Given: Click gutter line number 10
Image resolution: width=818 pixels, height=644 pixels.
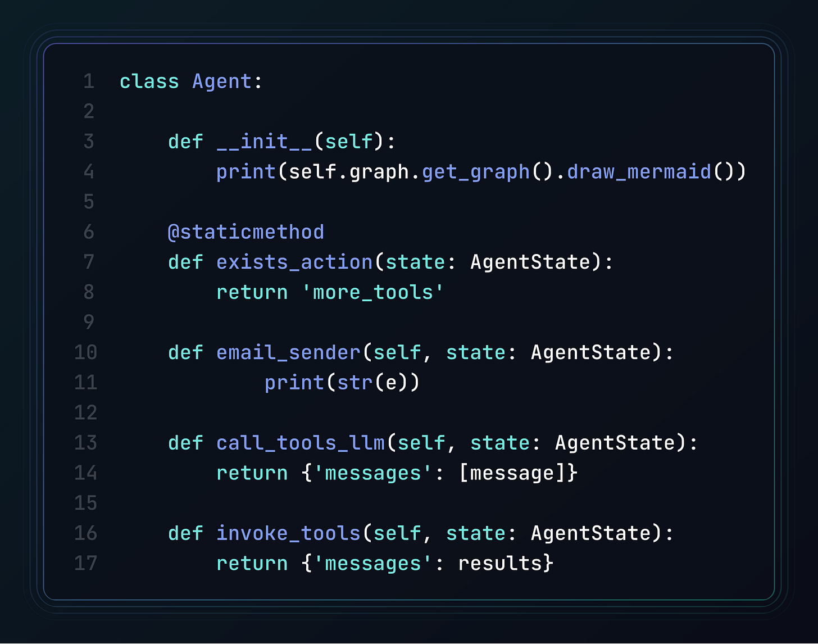Looking at the screenshot, I should (x=85, y=352).
